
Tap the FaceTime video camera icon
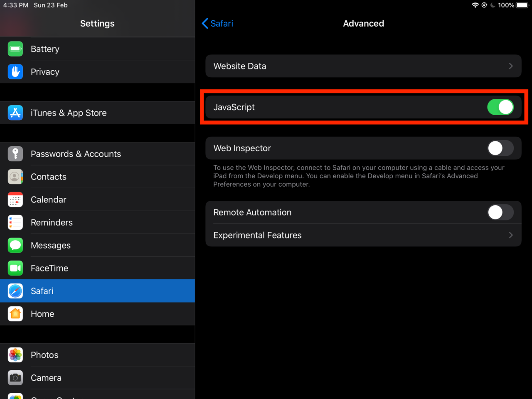pos(15,268)
